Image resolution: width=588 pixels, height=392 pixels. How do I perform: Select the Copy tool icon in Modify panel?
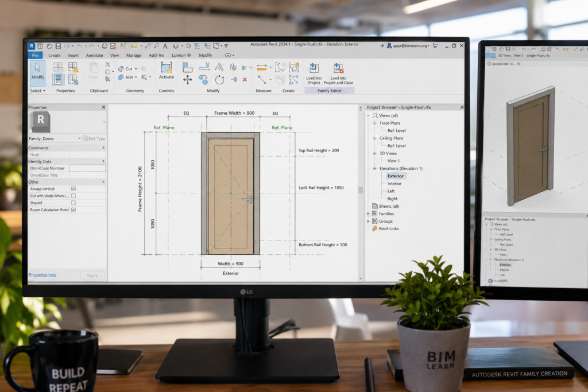pyautogui.click(x=203, y=79)
